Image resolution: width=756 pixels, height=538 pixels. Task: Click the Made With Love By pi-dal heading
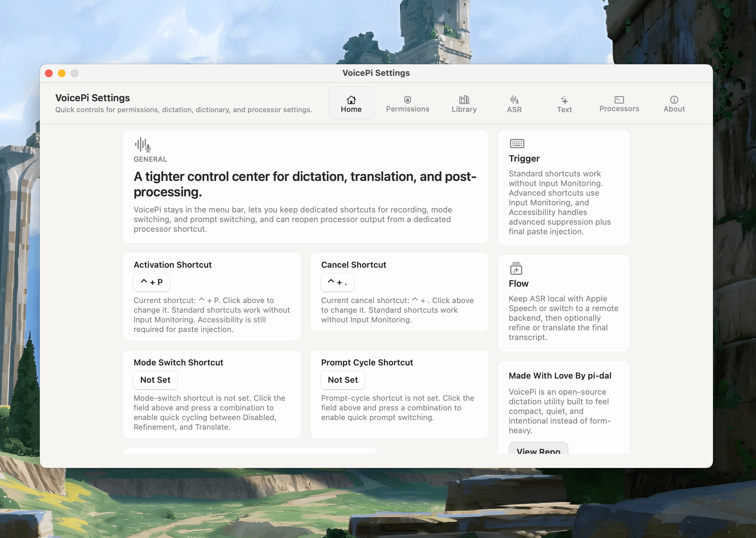coord(560,375)
